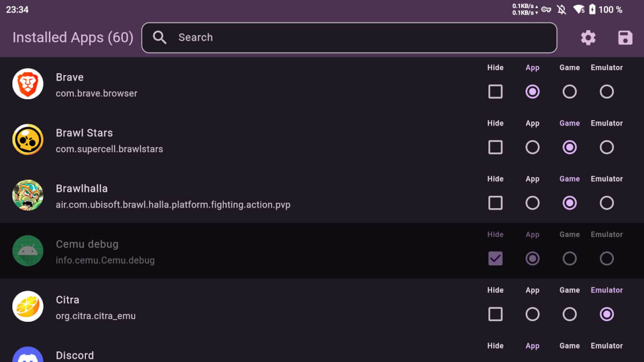This screenshot has width=644, height=362.
Task: Check the Hide box for Citra
Action: tap(495, 314)
